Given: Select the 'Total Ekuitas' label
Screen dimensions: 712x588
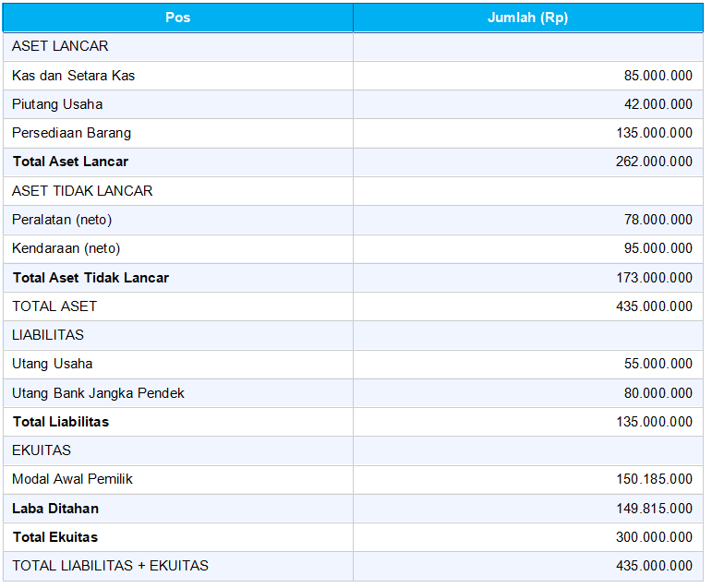Looking at the screenshot, I should (x=55, y=537).
